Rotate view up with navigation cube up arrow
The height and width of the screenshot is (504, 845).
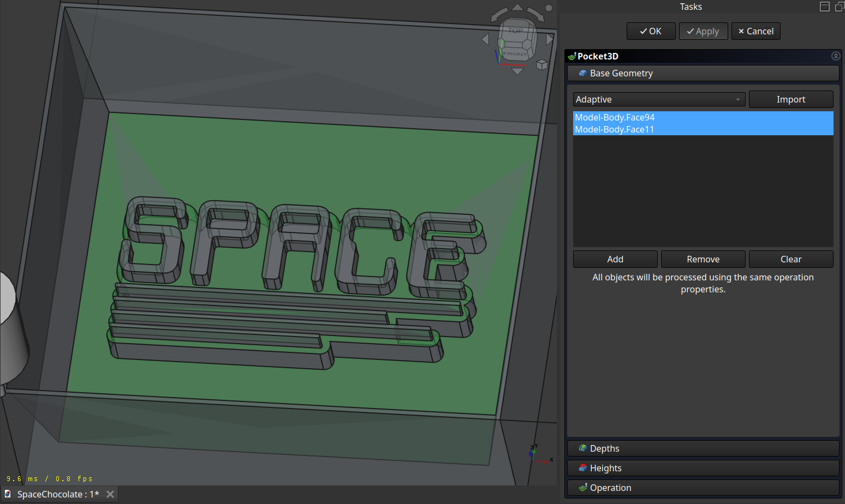tap(517, 7)
